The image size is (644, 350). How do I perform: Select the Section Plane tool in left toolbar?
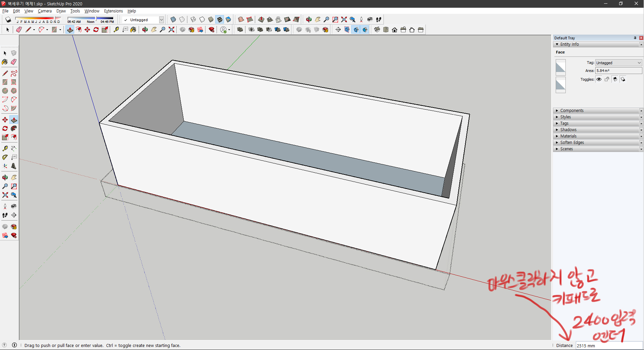pos(14,215)
